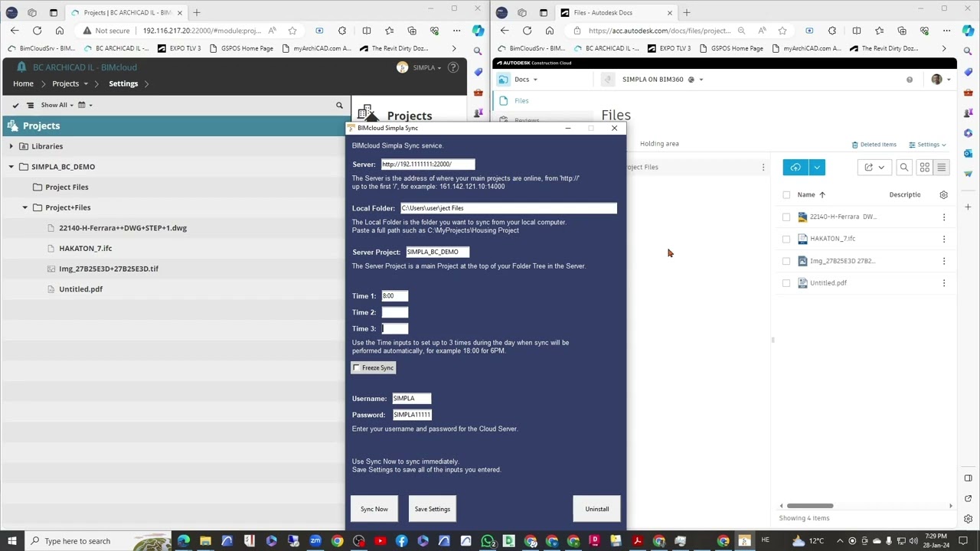Click the Username input field
This screenshot has height=551, width=980.
click(x=412, y=399)
